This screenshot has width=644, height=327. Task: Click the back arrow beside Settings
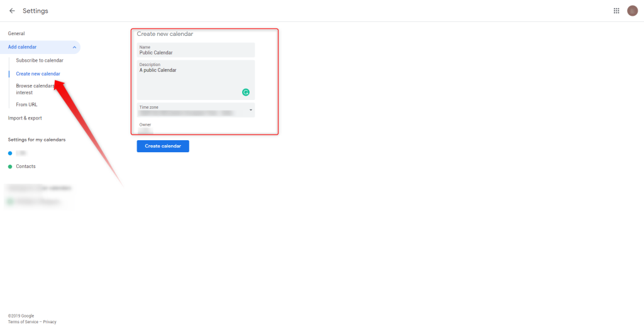12,11
